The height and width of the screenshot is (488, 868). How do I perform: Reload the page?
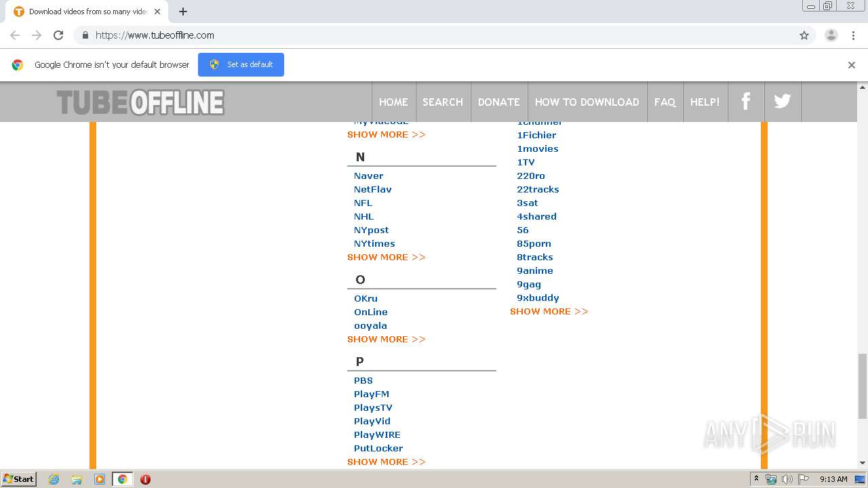tap(58, 35)
